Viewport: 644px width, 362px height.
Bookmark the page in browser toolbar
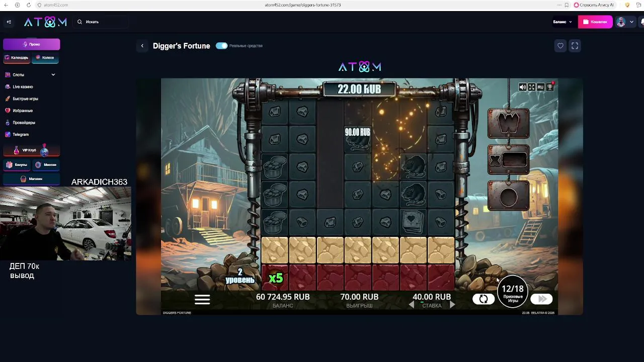click(x=567, y=5)
